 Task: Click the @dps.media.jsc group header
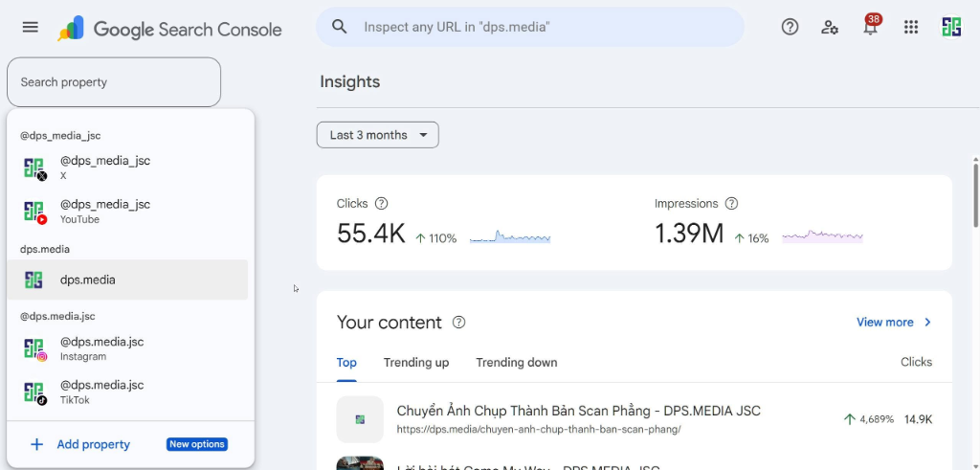click(57, 316)
